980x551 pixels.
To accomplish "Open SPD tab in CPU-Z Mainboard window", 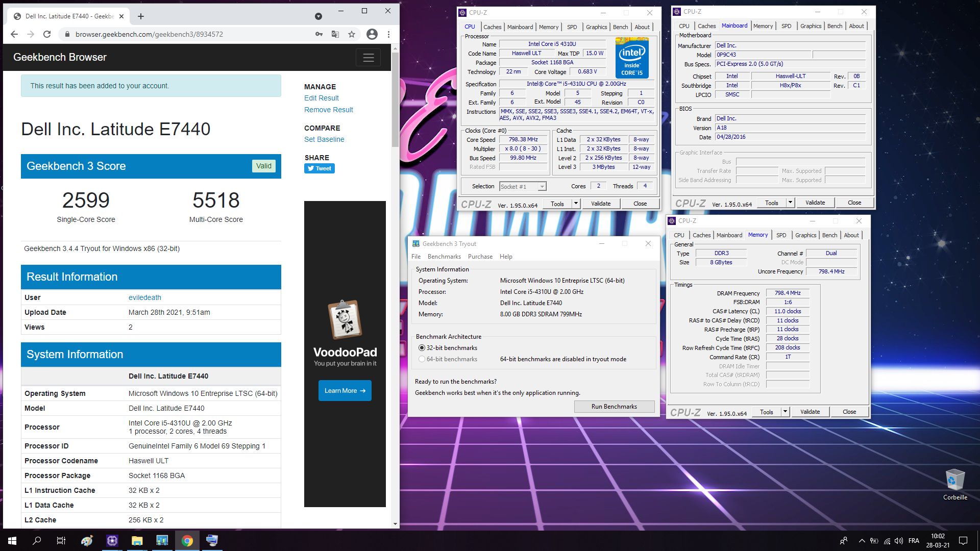I will tap(786, 26).
